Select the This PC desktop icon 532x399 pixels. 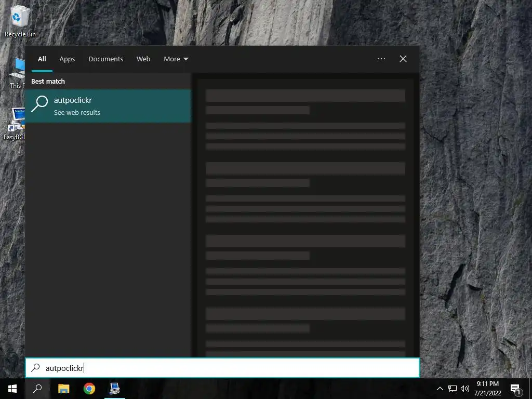coord(18,73)
